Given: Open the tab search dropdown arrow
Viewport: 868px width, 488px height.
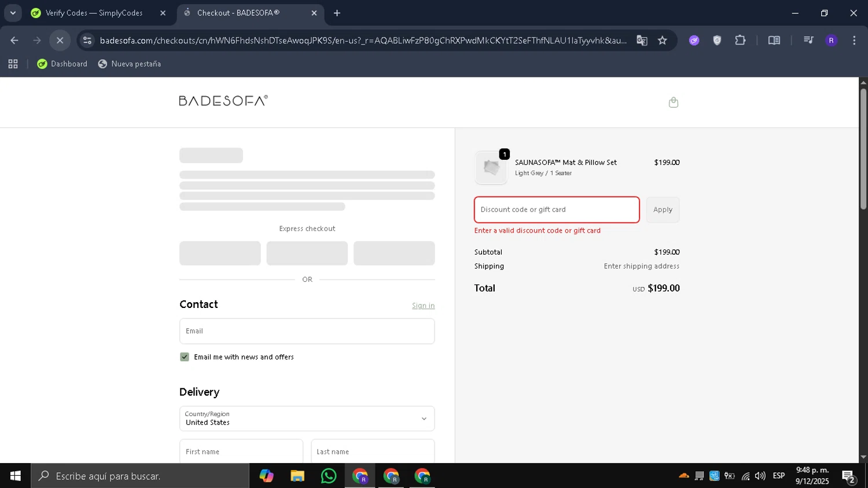Looking at the screenshot, I should pos(13,13).
